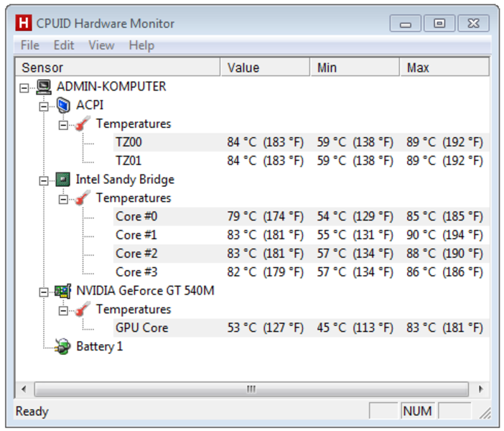Select the NVIDIA GeForce GT 540M label
The height and width of the screenshot is (431, 504).
click(x=145, y=291)
